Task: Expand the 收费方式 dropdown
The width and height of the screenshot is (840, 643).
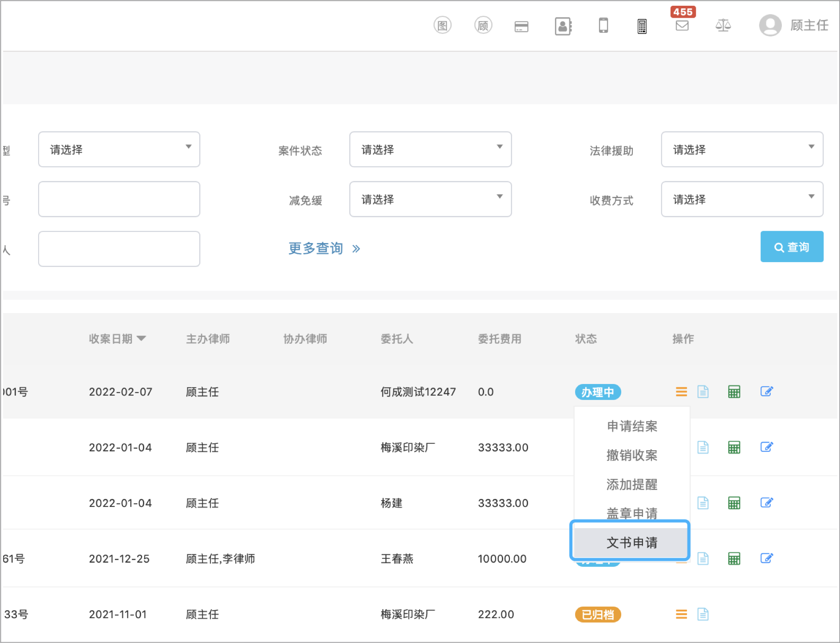Action: tap(742, 199)
